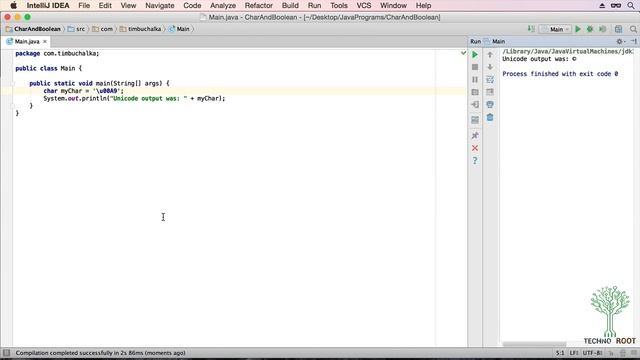Clear all console output with trash icon
The image size is (640, 360).
click(x=490, y=118)
